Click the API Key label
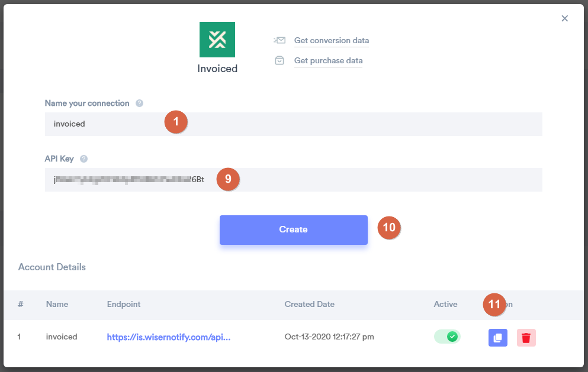 pyautogui.click(x=59, y=159)
